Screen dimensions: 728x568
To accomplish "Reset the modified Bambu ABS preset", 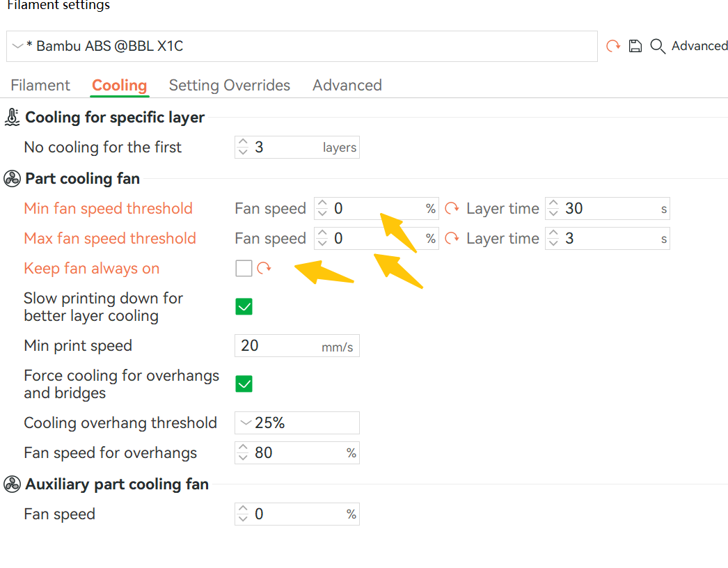I will pos(612,46).
